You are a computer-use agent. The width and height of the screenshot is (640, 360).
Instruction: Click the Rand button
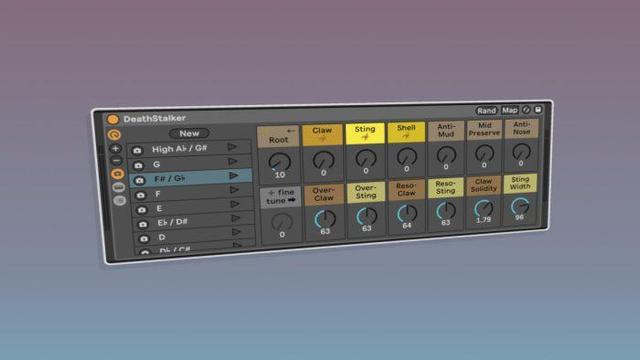click(487, 111)
